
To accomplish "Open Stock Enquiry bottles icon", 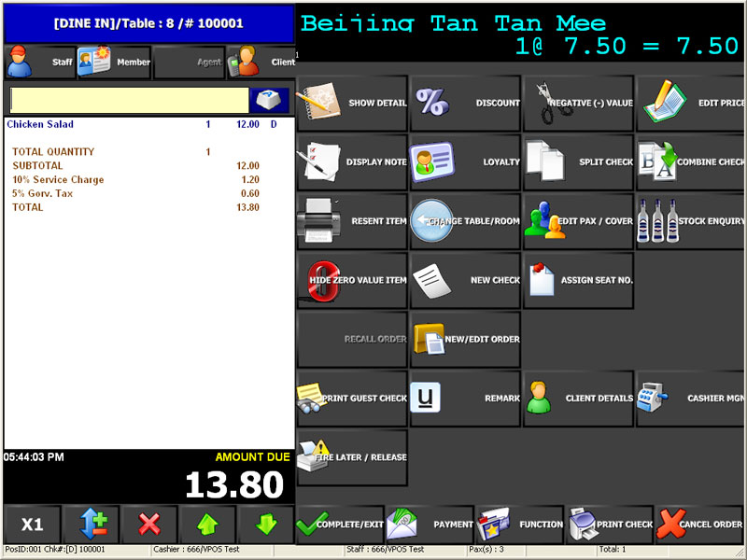I will 657,221.
